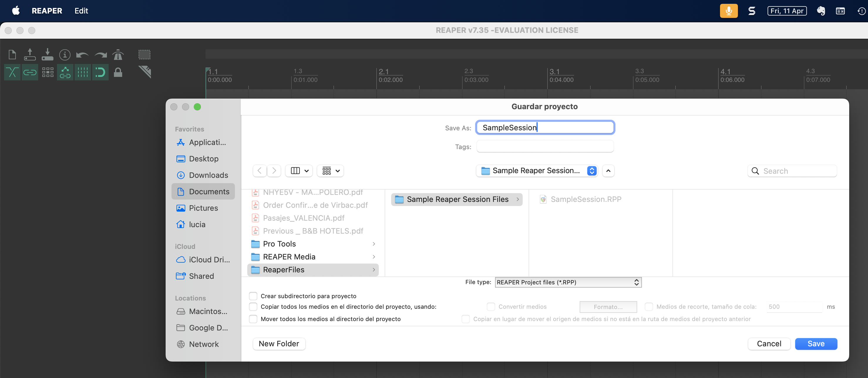
Task: Open the Edit menu
Action: point(81,11)
